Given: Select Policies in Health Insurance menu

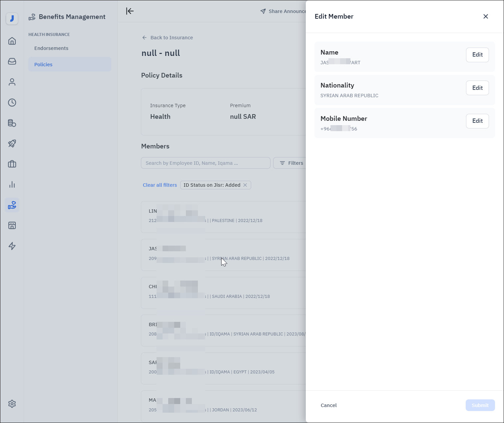Looking at the screenshot, I should point(43,65).
